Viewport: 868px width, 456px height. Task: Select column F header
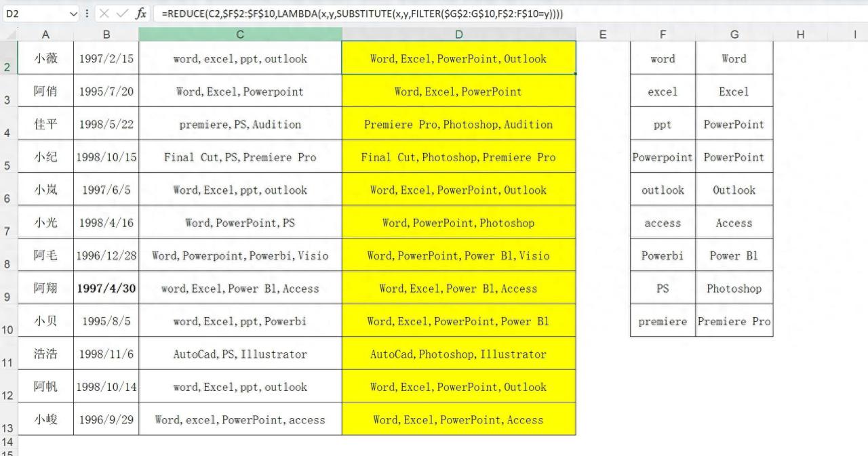(663, 35)
